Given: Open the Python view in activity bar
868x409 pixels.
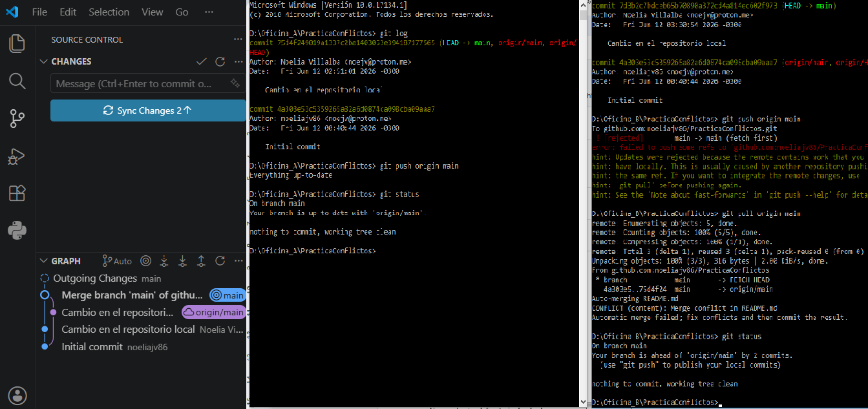Looking at the screenshot, I should tap(17, 231).
